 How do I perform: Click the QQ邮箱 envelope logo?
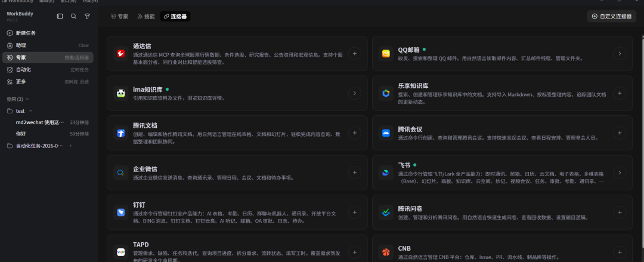[x=386, y=54]
